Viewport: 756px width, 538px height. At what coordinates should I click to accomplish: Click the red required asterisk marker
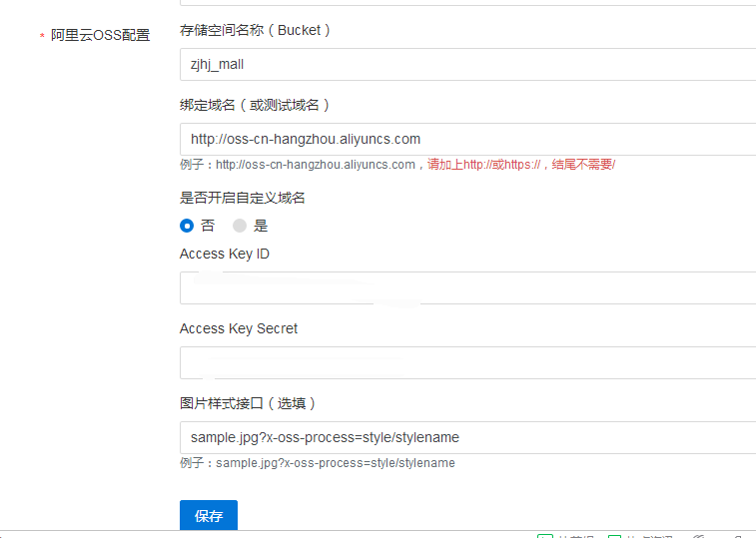(x=42, y=37)
